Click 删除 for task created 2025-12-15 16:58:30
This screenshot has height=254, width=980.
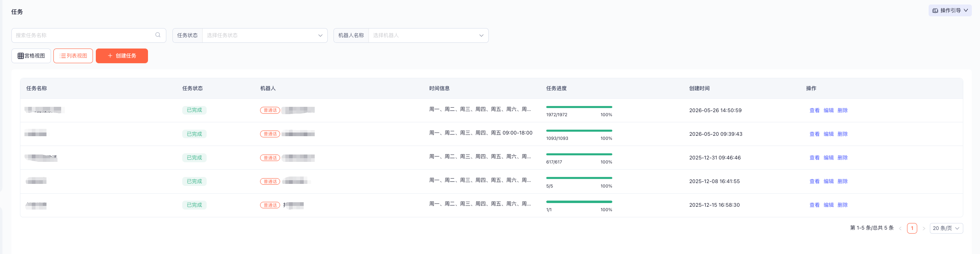click(x=843, y=205)
